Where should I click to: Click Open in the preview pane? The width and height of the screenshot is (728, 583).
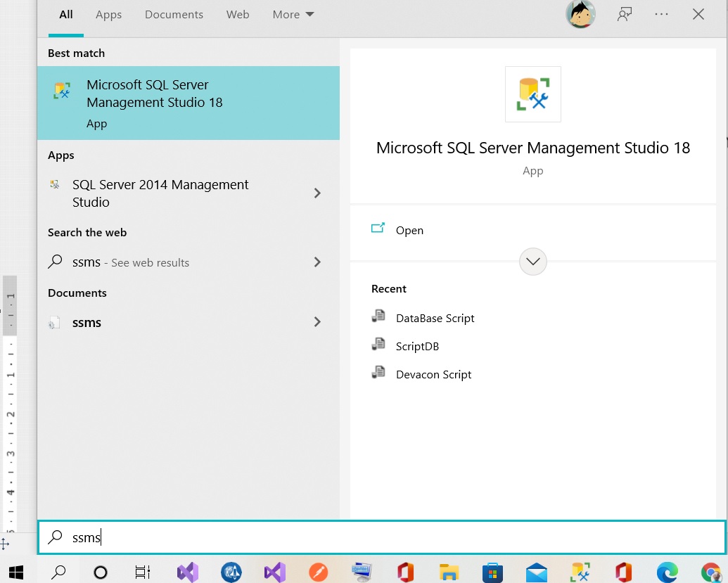(409, 230)
